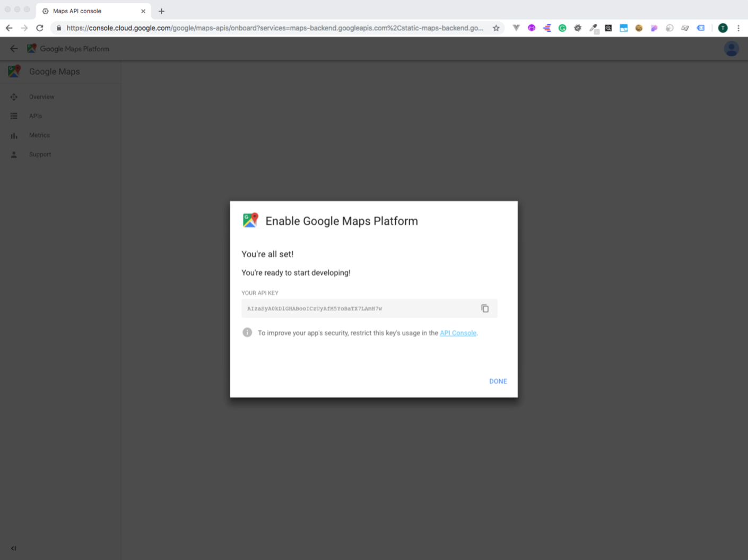Click the account avatar in the console header
Viewport: 748px width, 560px height.
coord(732,49)
